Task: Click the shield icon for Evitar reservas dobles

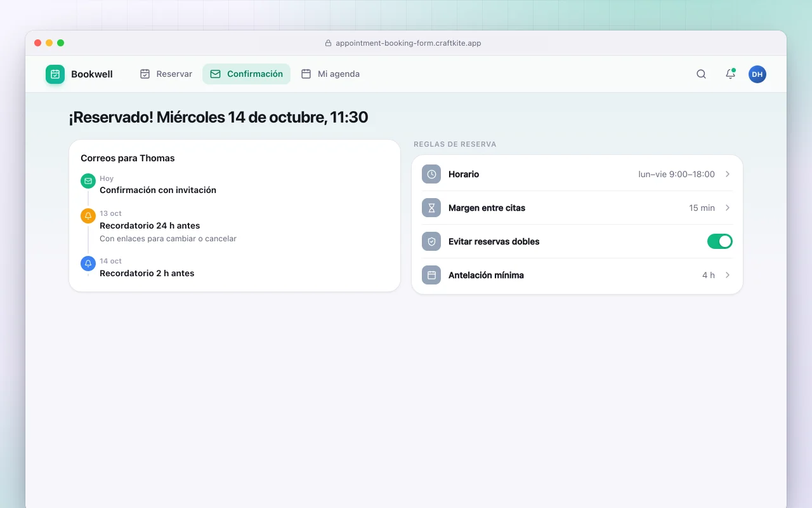Action: tap(431, 241)
